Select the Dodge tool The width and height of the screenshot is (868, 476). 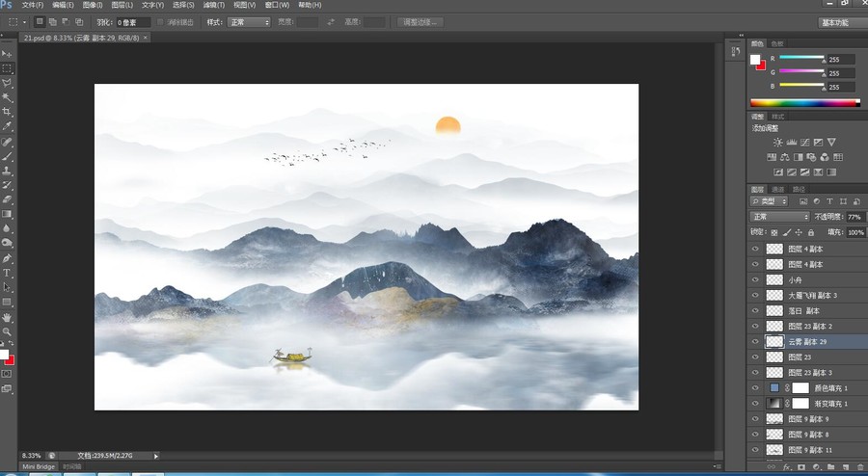click(7, 243)
